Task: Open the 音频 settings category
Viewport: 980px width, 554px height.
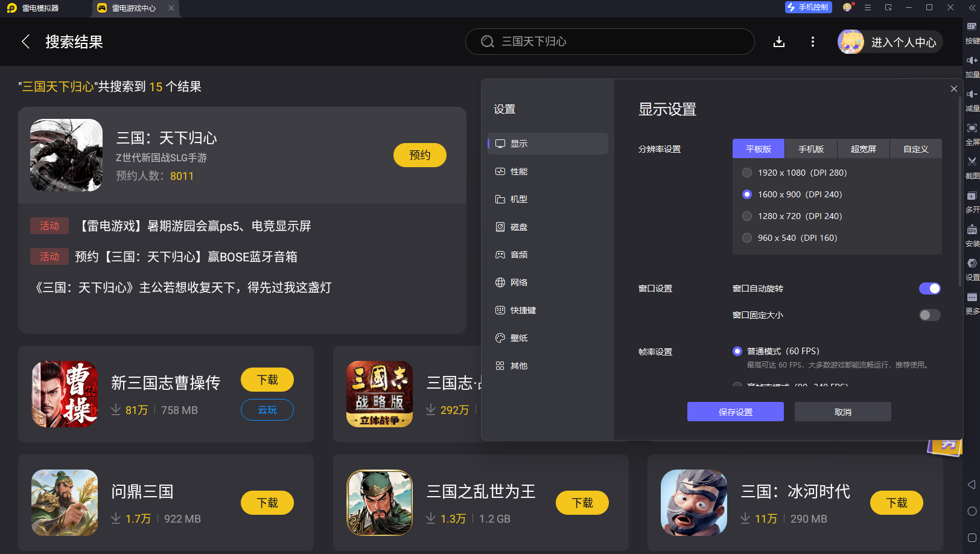Action: pos(548,255)
